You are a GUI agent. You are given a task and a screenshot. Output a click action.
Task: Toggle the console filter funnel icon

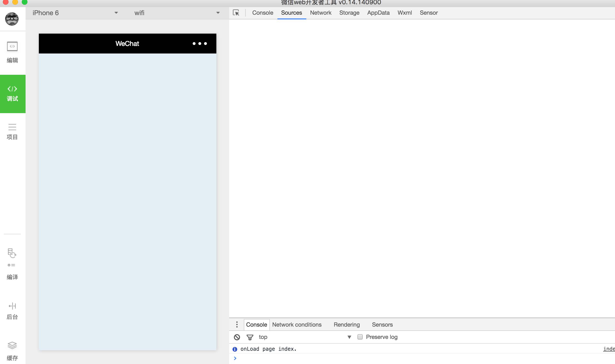pos(250,337)
